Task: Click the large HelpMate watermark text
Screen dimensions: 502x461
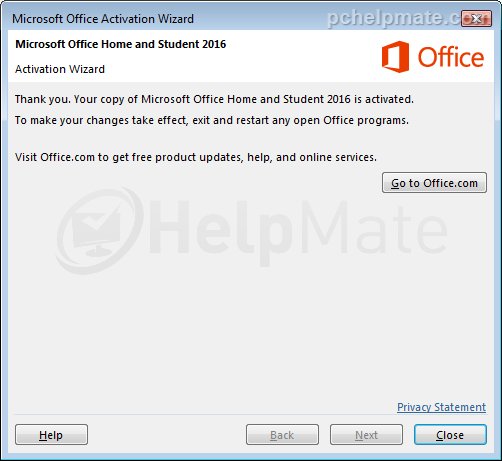Action: pos(298,230)
